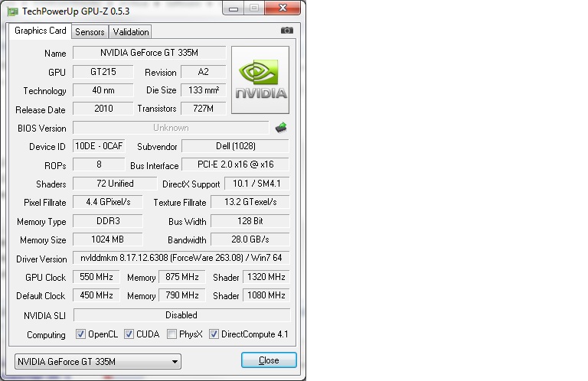588x381 pixels.
Task: Click the Default Clock label
Action: click(x=41, y=296)
